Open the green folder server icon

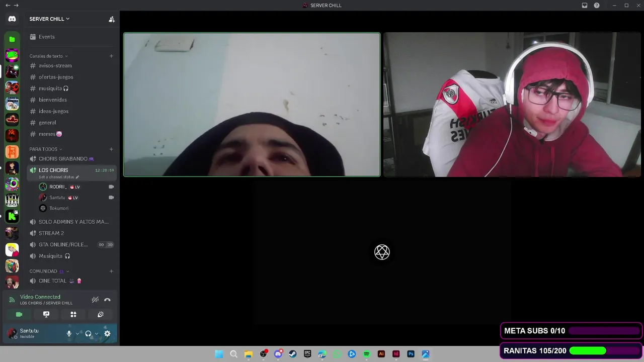point(12,39)
